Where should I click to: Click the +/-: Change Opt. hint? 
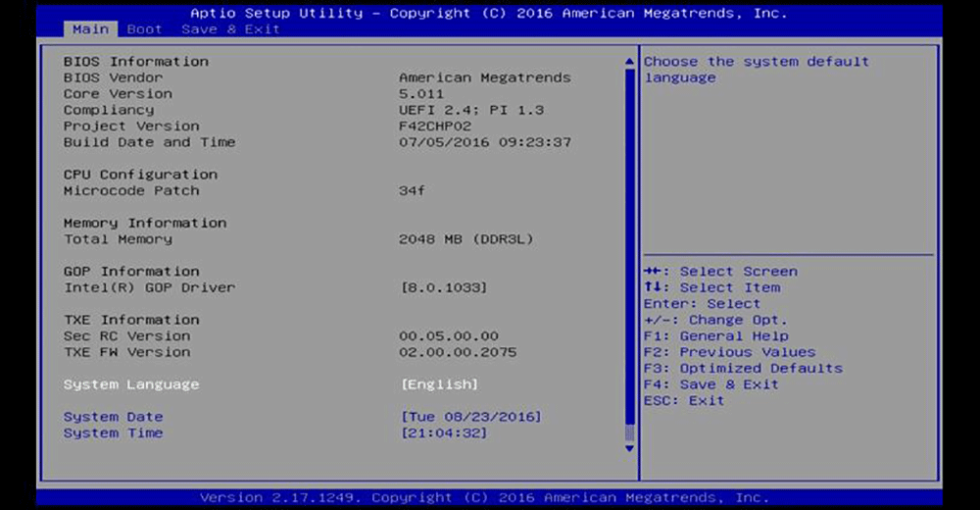(715, 320)
